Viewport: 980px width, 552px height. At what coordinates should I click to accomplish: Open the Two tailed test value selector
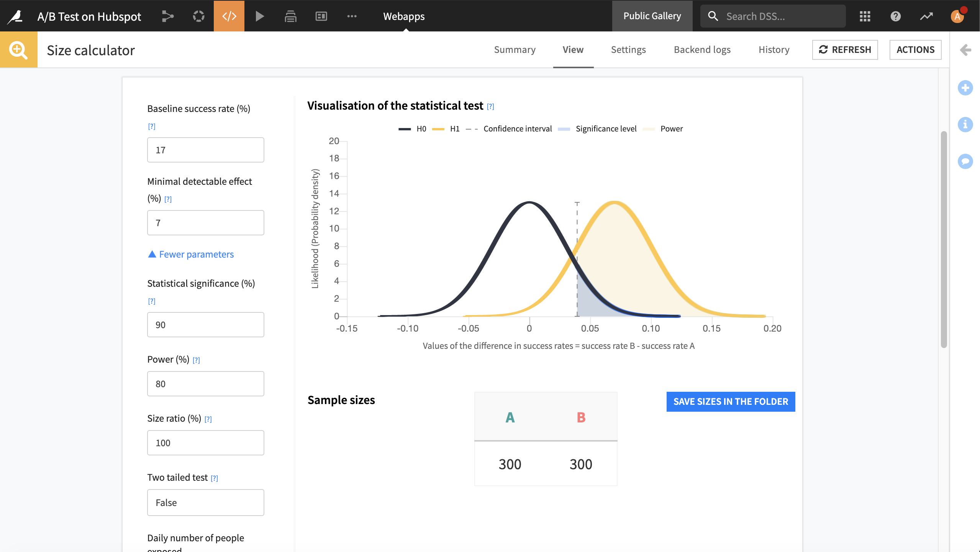(205, 502)
